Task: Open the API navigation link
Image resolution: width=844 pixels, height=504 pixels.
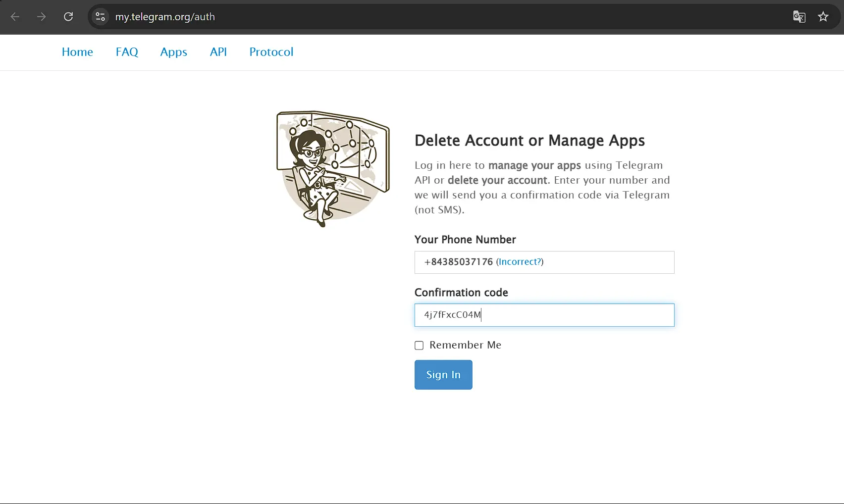Action: pyautogui.click(x=218, y=52)
